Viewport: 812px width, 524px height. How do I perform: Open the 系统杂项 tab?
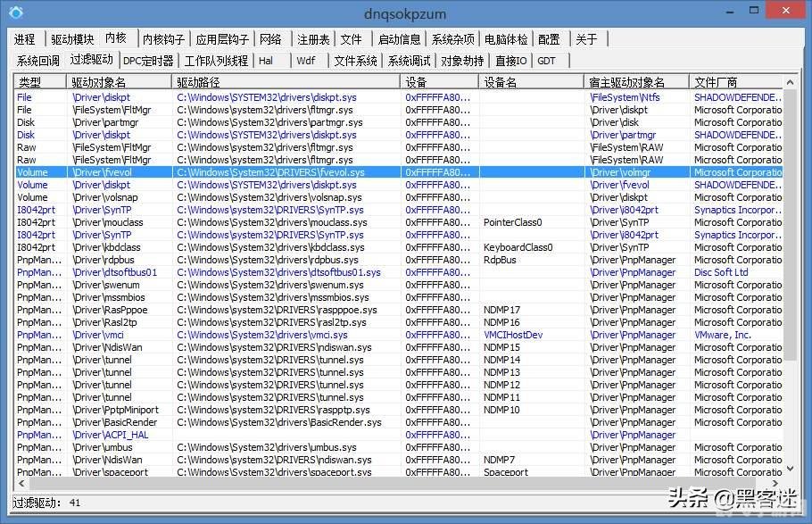(452, 39)
